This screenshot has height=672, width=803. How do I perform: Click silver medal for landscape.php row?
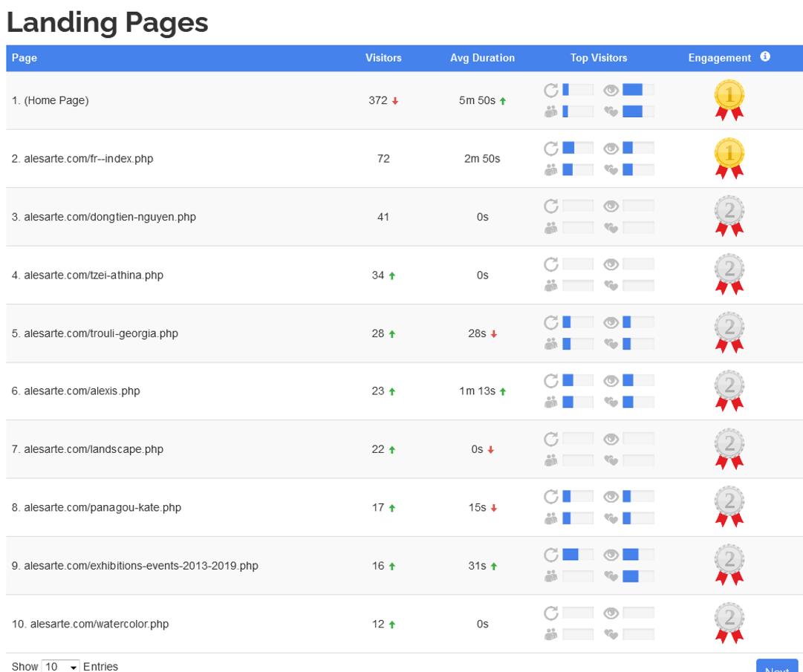(x=729, y=448)
